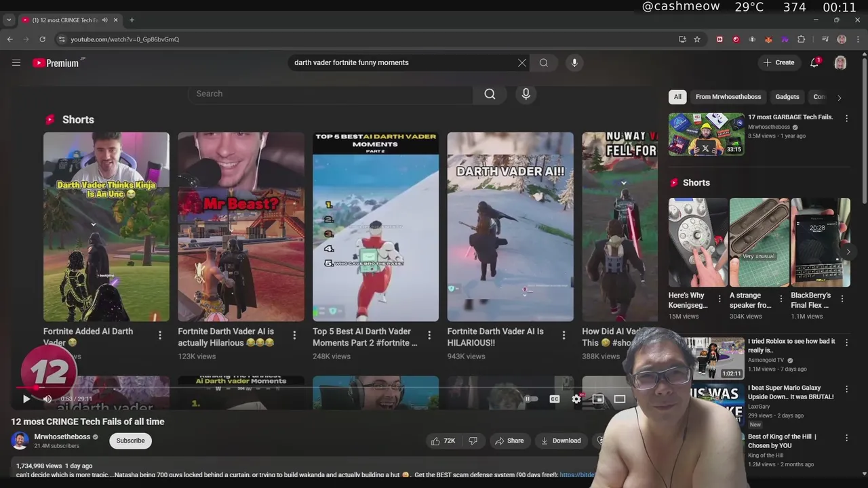Open options for 17 most GARBAGE Tech Fails
The image size is (868, 488).
[x=846, y=118]
